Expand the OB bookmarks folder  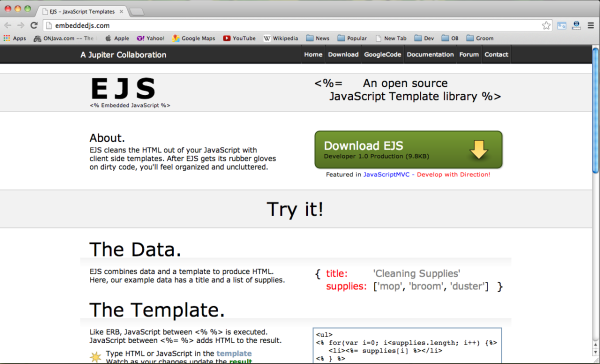[450, 38]
